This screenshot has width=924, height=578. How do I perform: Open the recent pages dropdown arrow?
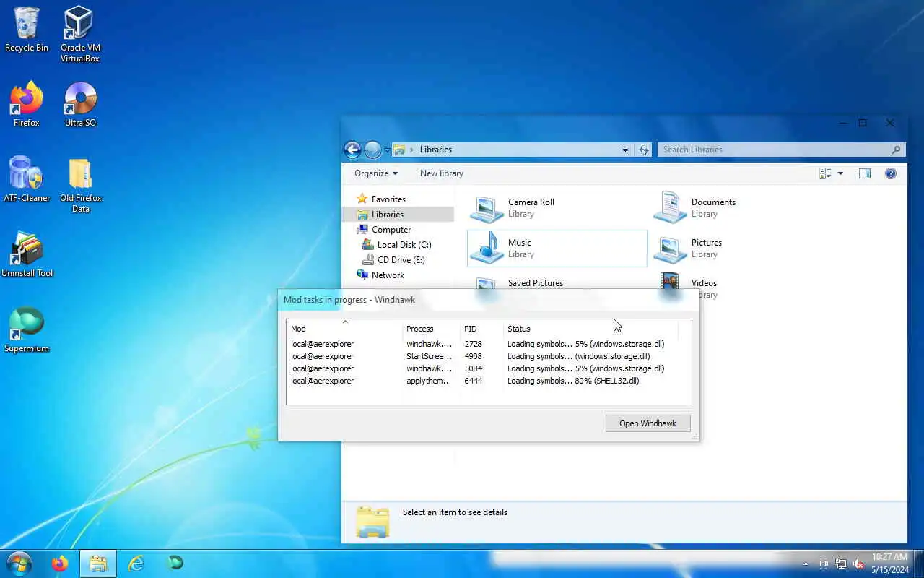point(387,150)
